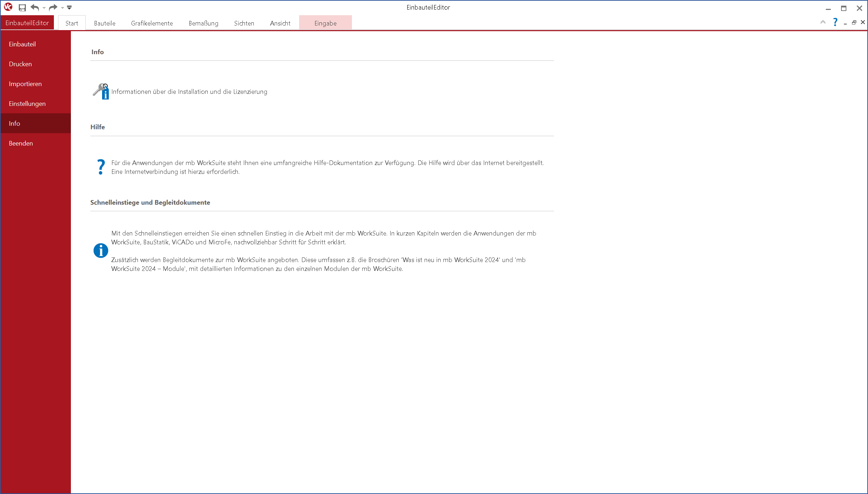Open the Eingabe contextual tab
Viewport: 868px width, 494px height.
coord(325,23)
